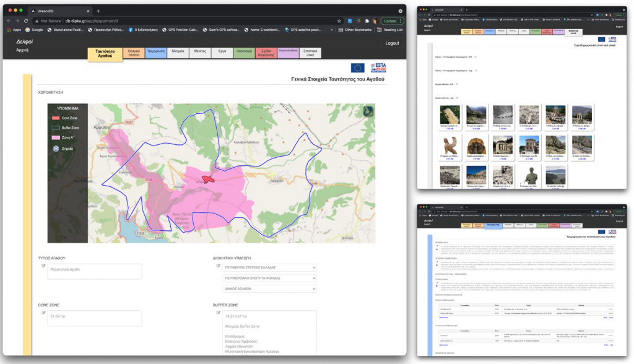Close the UnescoDb browser tab
634x364 pixels.
(x=88, y=11)
